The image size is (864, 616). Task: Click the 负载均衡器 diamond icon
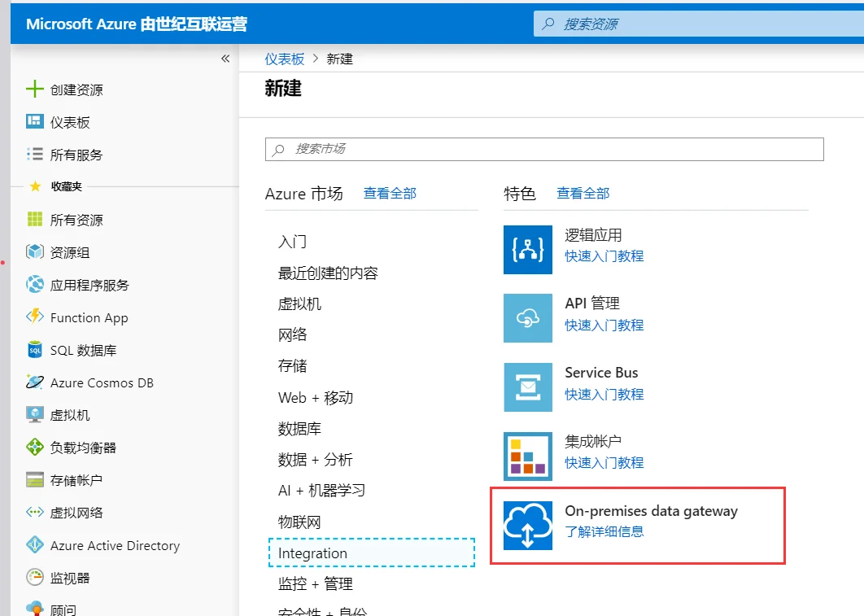point(35,447)
